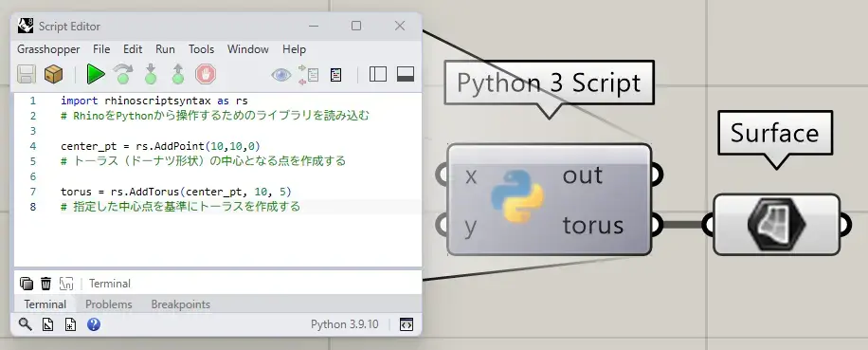Click line 7 torus AddTorus code
The width and height of the screenshot is (868, 350).
(x=175, y=192)
